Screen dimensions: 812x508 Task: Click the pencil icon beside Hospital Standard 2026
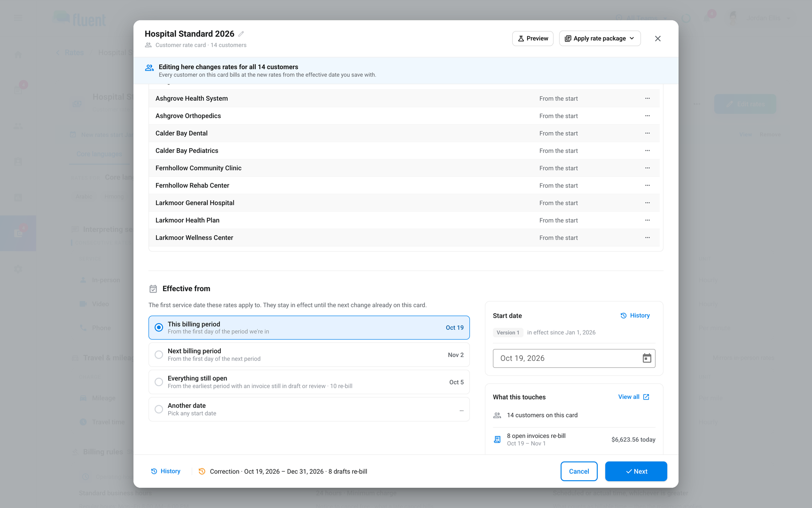click(241, 34)
